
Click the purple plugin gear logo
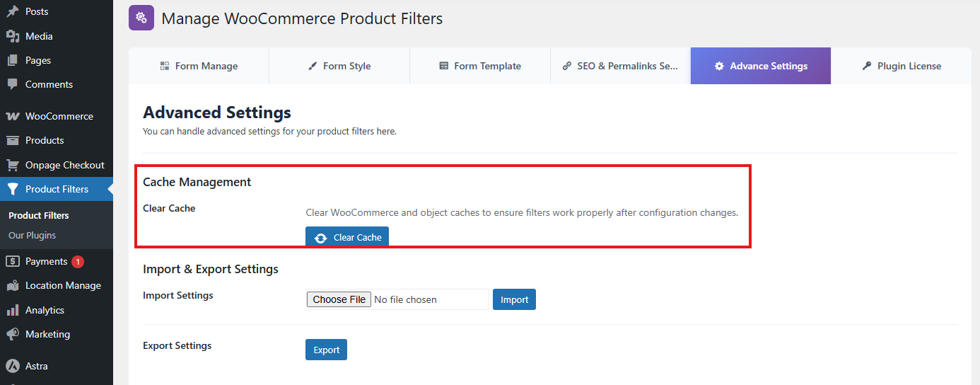pos(141,18)
